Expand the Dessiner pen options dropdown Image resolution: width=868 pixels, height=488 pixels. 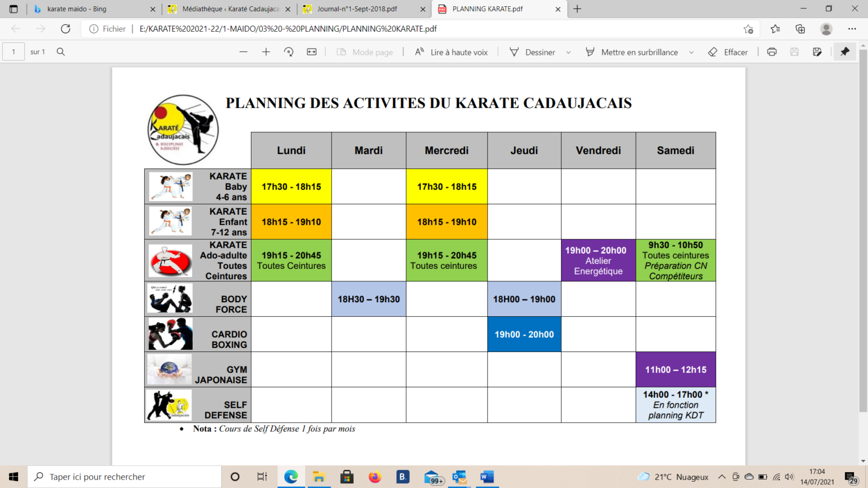[568, 52]
